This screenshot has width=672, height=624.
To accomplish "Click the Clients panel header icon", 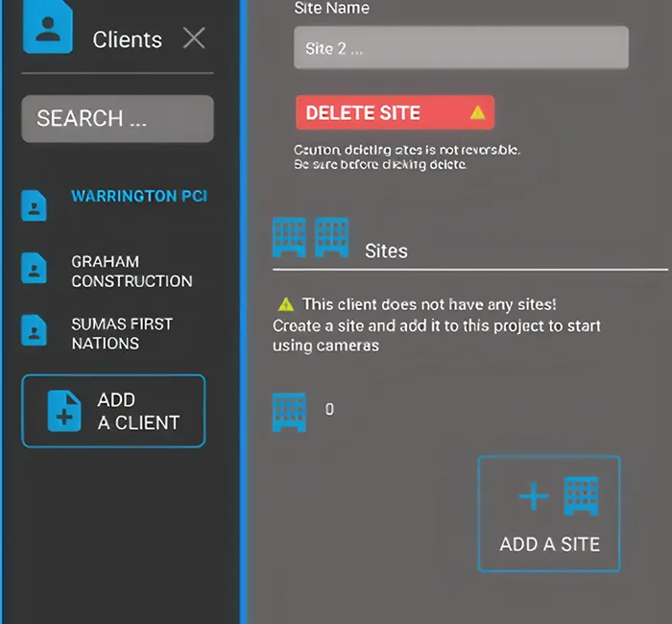I will 48,27.
